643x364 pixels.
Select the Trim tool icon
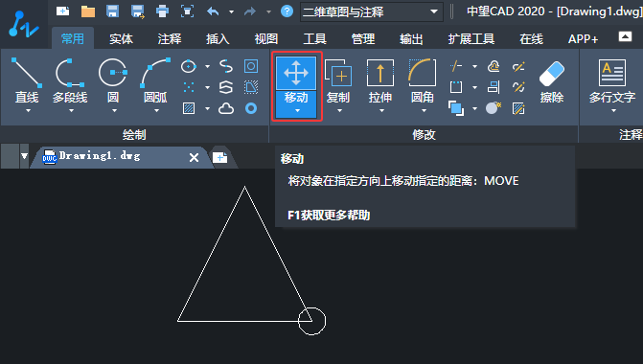pos(456,66)
